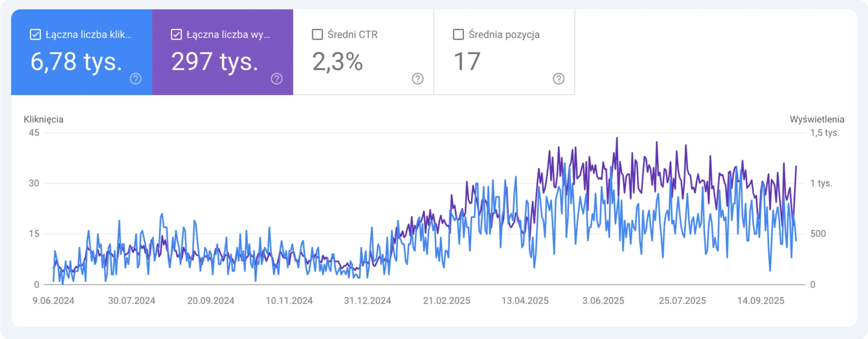Click the 14.09.2025 date label

click(x=761, y=301)
